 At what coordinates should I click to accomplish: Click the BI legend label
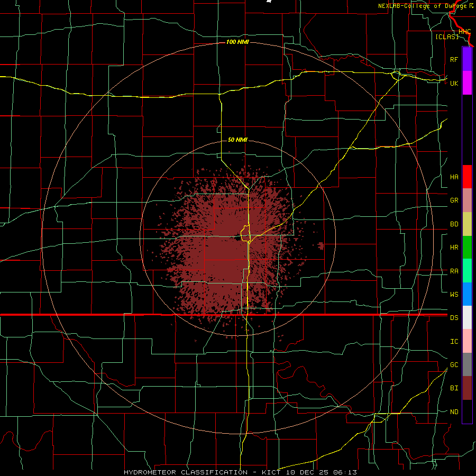click(454, 388)
